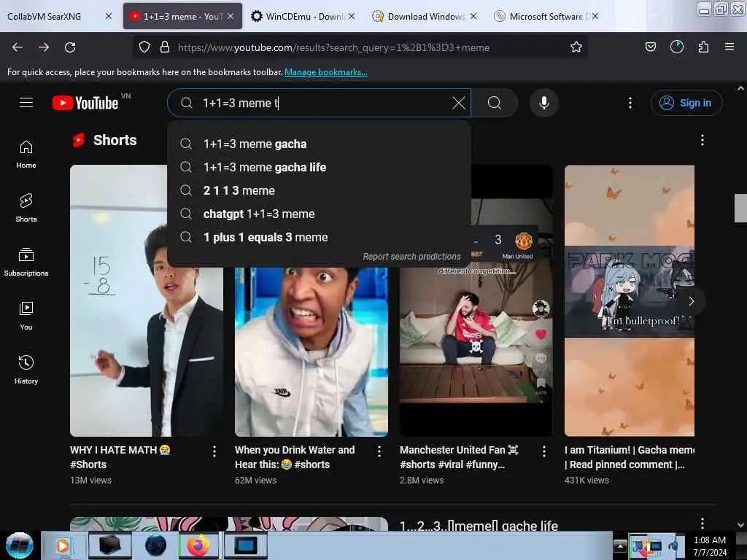747x560 pixels.
Task: Open tracking protection shield panel
Action: (144, 47)
